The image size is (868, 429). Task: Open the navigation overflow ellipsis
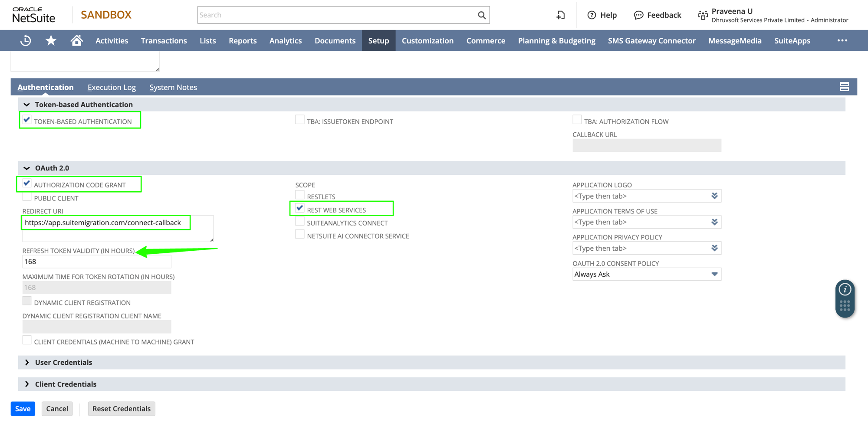842,40
